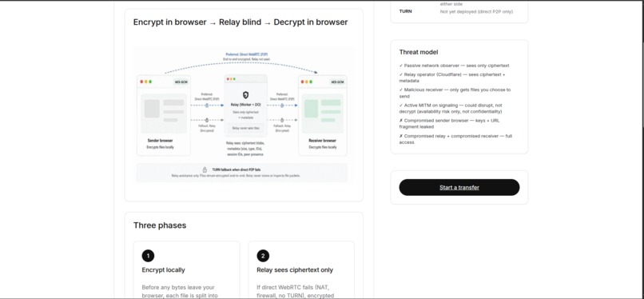Click the lock icon beside TURN fallback text
Viewport: 644px width, 299px height.
click(205, 169)
